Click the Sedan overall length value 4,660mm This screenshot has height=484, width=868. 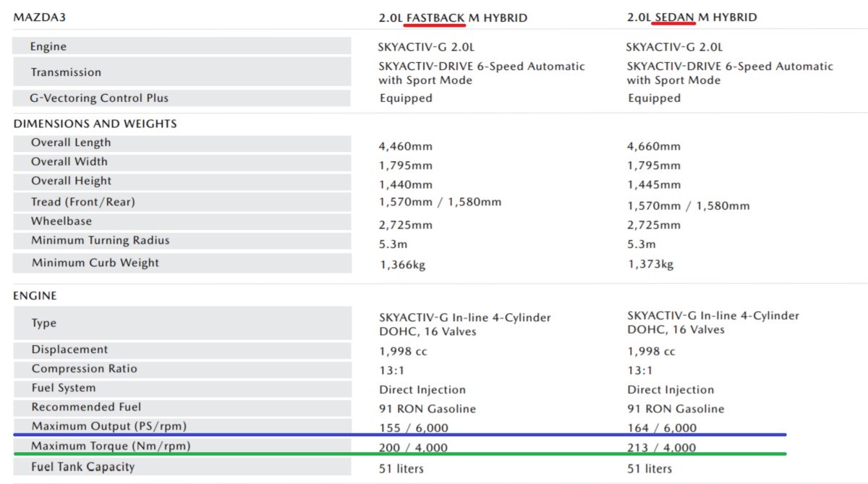click(x=654, y=146)
